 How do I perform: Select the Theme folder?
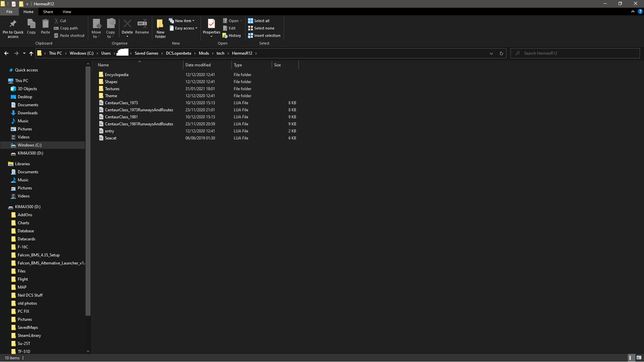(x=111, y=96)
